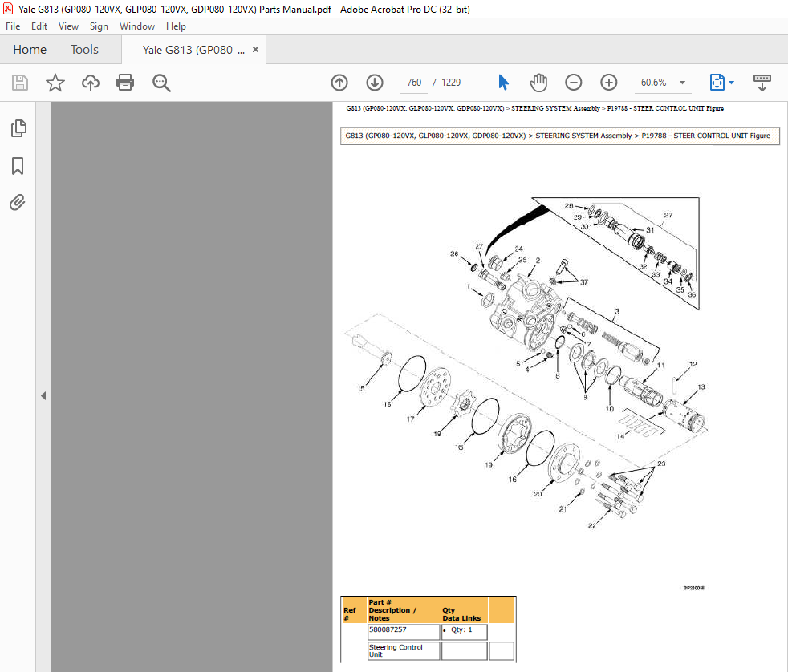Viewport: 788px width, 672px height.
Task: Open fit page options icon
Action: click(717, 83)
